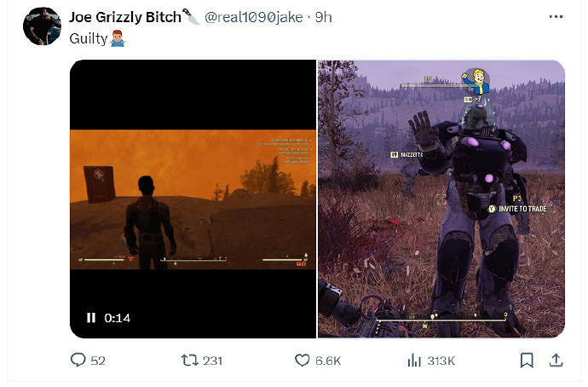Viewport: 588px width, 387px height.
Task: Open the three-dot more options menu
Action: coord(556,16)
